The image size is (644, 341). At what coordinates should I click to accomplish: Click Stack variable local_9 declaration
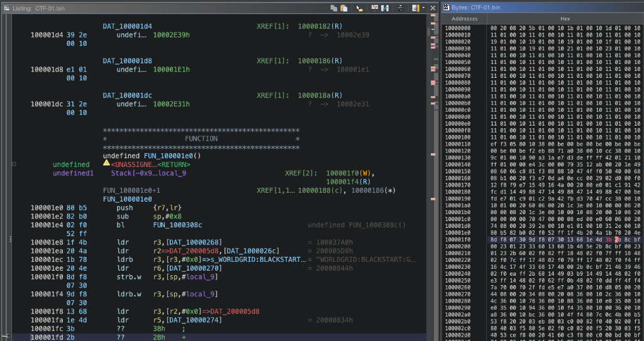point(148,173)
